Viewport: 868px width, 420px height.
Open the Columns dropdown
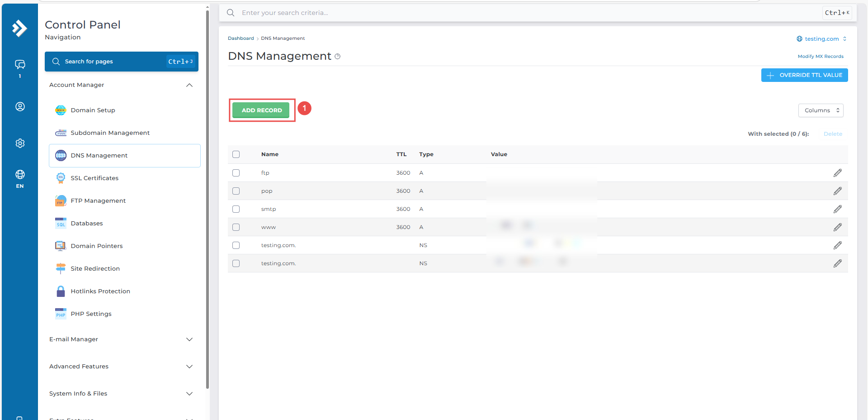coord(821,110)
